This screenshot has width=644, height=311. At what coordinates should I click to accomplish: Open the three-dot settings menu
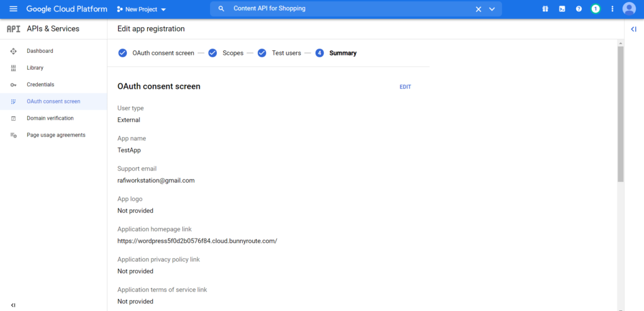[613, 9]
